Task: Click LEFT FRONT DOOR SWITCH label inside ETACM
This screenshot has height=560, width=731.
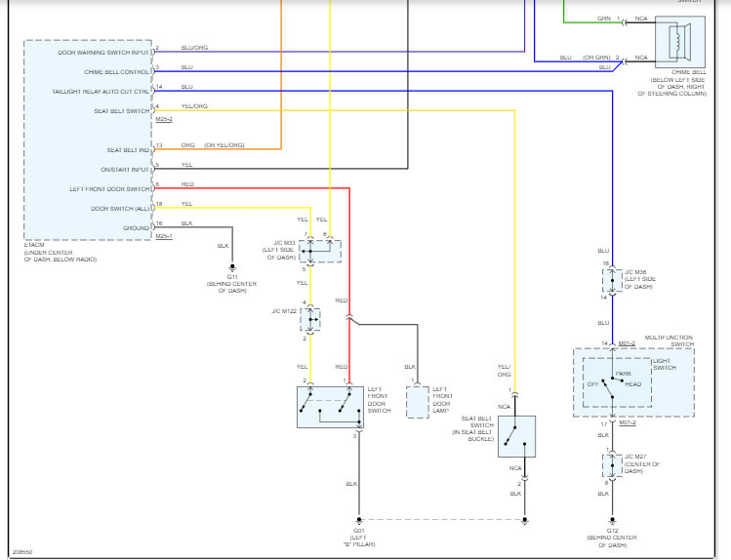Action: coord(109,188)
